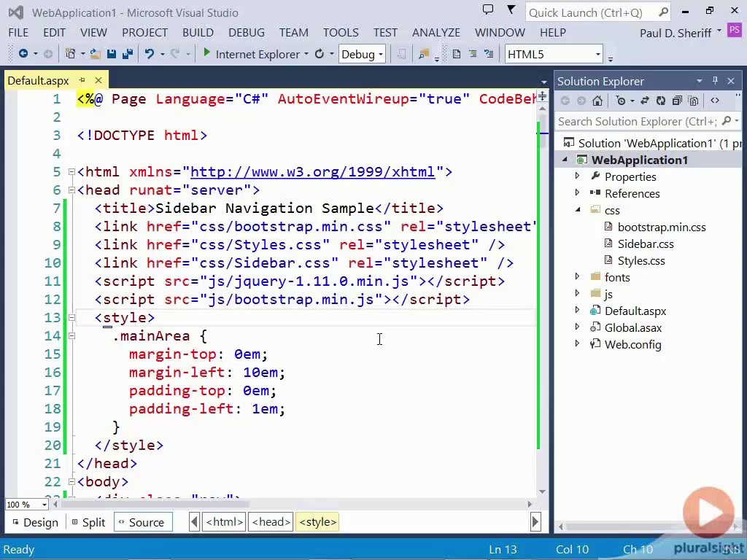Viewport: 747px width, 560px height.
Task: Select the <head> breadcrumb tag button
Action: 271,522
